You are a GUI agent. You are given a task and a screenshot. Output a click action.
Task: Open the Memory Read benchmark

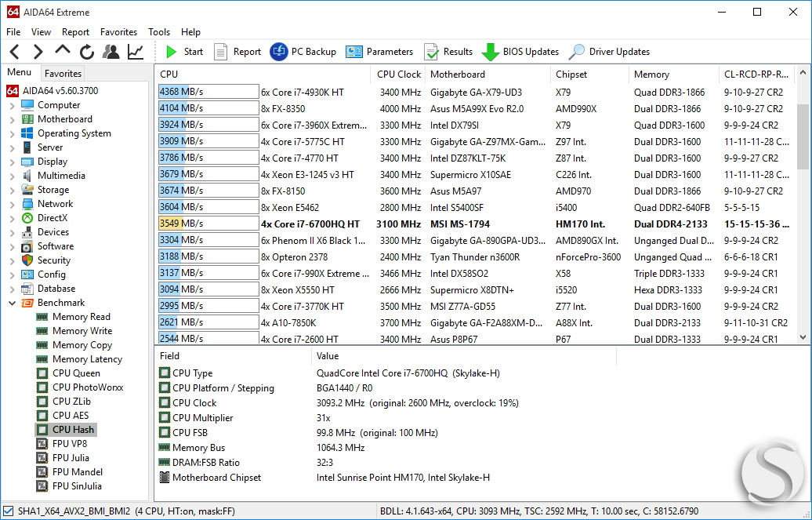click(74, 317)
